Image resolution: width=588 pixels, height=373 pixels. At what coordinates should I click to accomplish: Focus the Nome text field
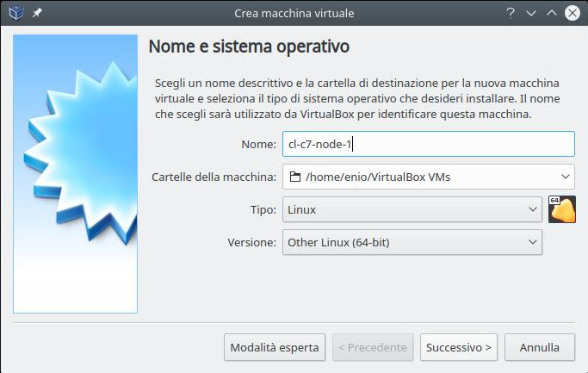(428, 144)
